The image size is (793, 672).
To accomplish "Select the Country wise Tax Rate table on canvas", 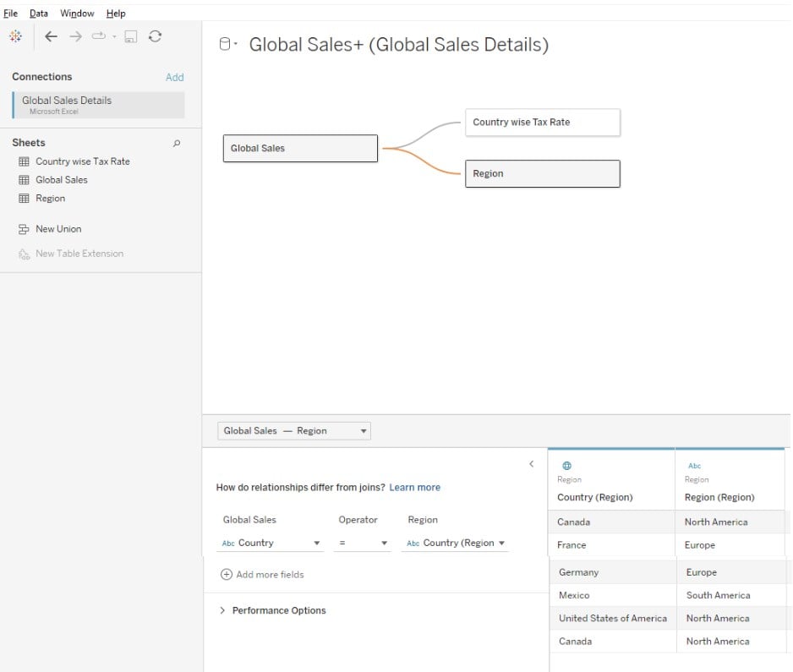I will (x=543, y=123).
